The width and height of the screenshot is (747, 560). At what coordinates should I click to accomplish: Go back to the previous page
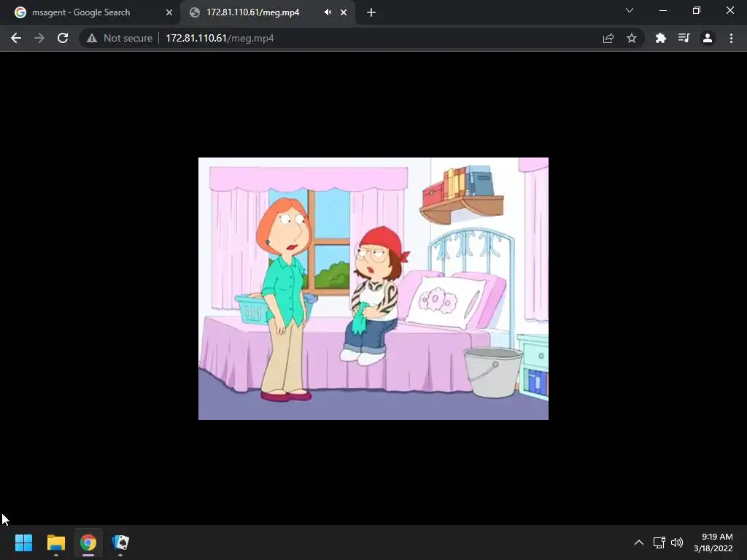(16, 38)
